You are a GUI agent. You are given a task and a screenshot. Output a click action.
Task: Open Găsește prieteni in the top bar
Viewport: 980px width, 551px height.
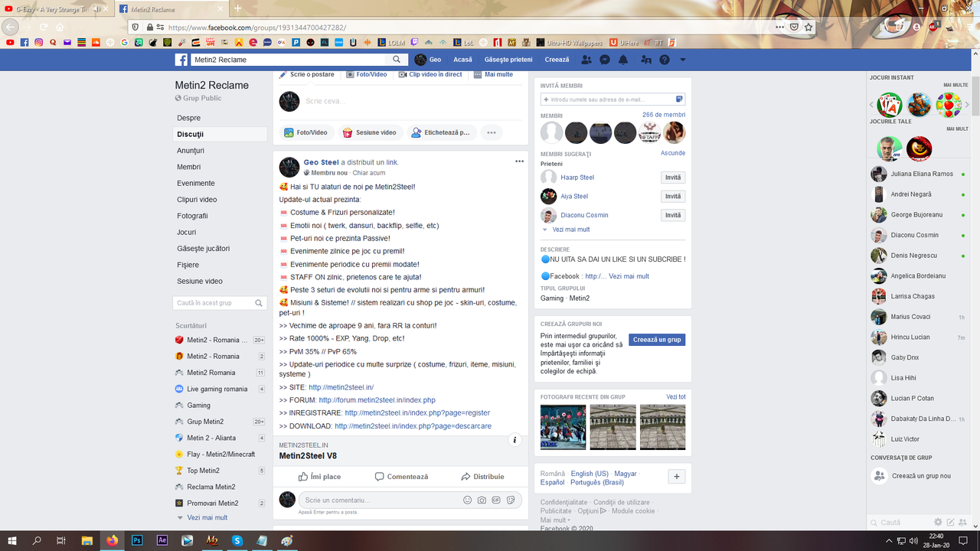tap(508, 60)
